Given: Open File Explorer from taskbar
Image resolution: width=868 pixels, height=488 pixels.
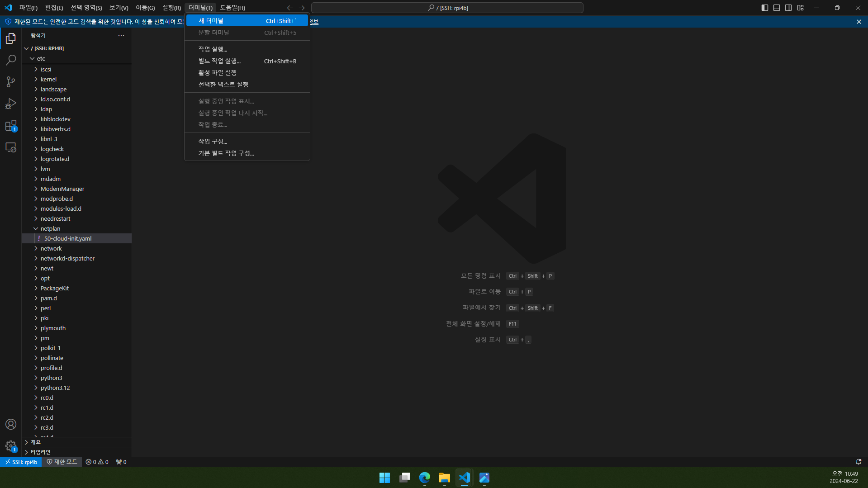Looking at the screenshot, I should tap(445, 478).
